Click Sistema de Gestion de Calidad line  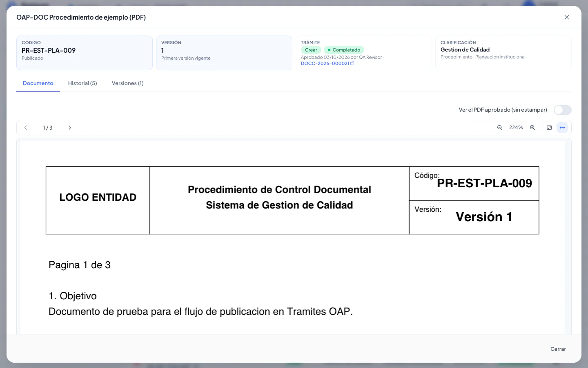(x=279, y=205)
